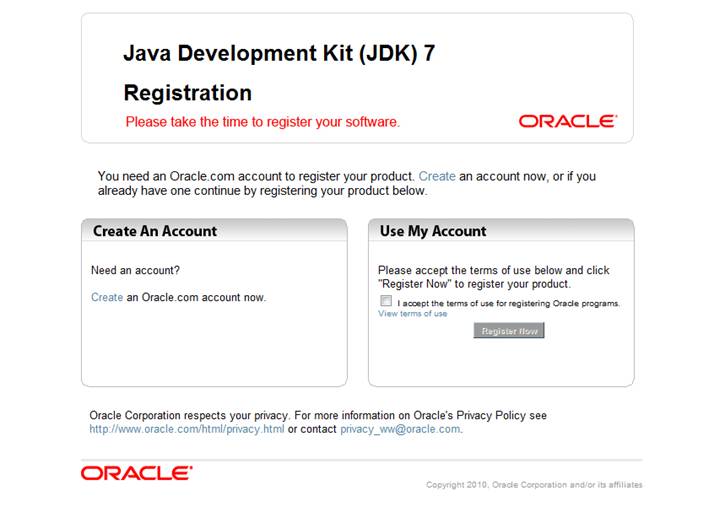Select the Use My Account panel header
This screenshot has width=709, height=512.
pyautogui.click(x=433, y=231)
